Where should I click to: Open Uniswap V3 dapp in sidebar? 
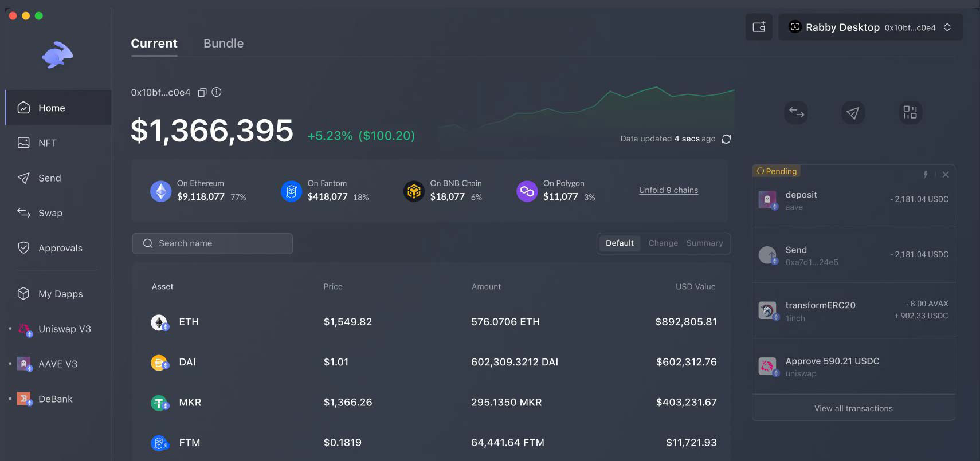(64, 329)
